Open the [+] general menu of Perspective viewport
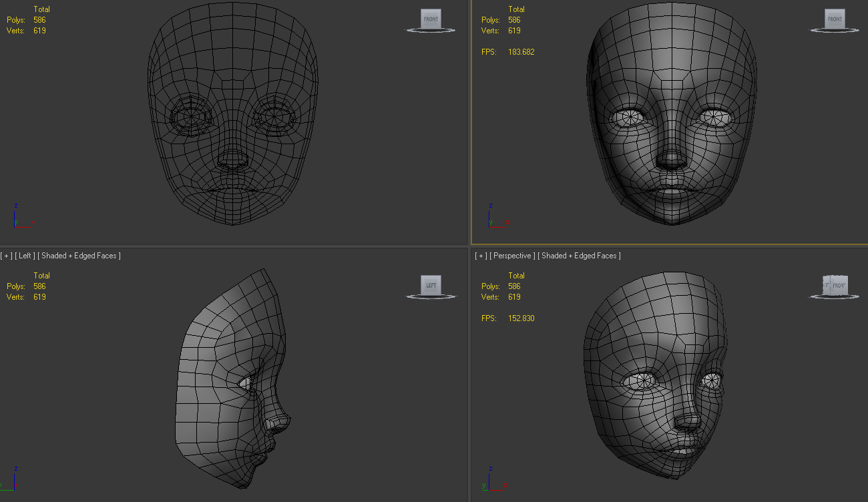The image size is (868, 502). point(480,256)
